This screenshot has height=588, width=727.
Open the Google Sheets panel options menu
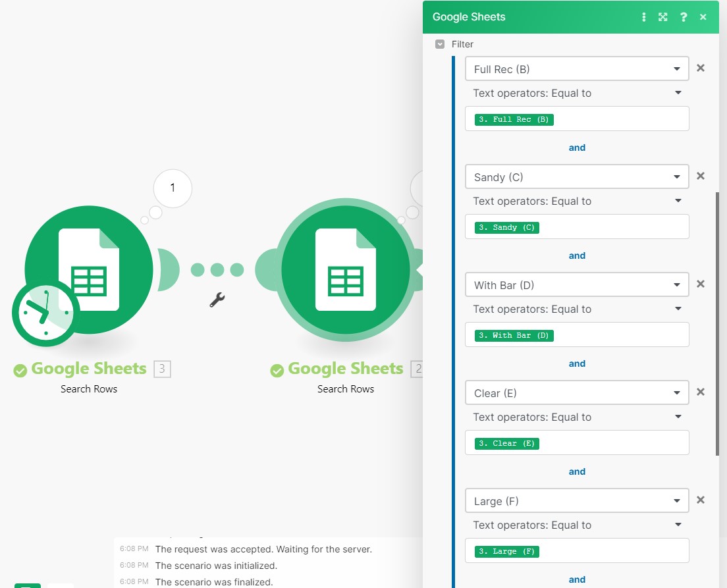pos(643,17)
